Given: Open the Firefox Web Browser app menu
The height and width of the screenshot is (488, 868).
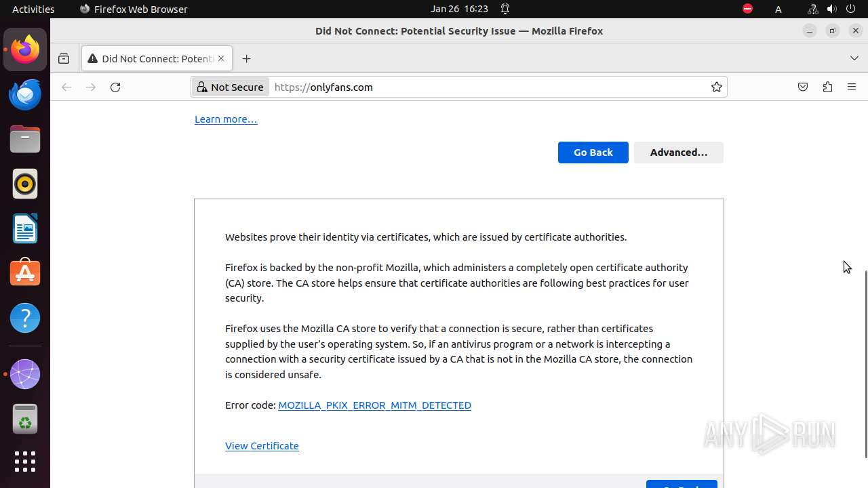Looking at the screenshot, I should point(134,9).
